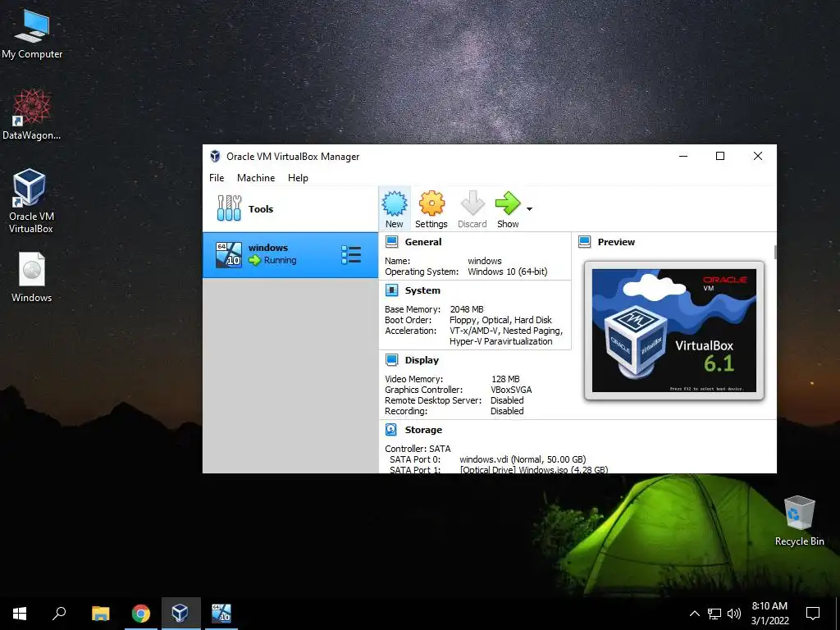840x630 pixels.
Task: Click the Windows 10 64-bit VM icon
Action: (x=229, y=254)
